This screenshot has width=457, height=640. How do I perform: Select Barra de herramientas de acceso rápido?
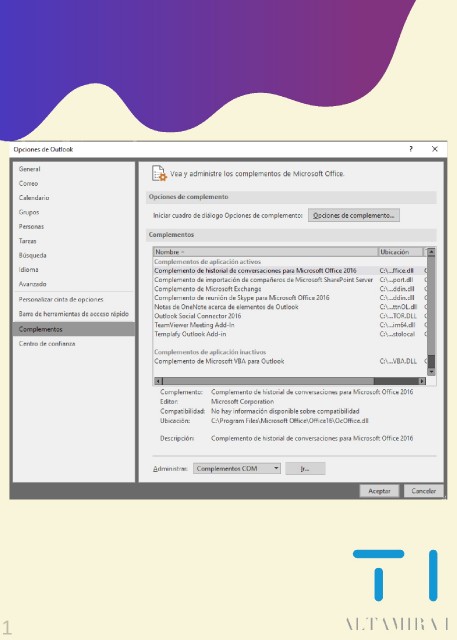tap(73, 314)
